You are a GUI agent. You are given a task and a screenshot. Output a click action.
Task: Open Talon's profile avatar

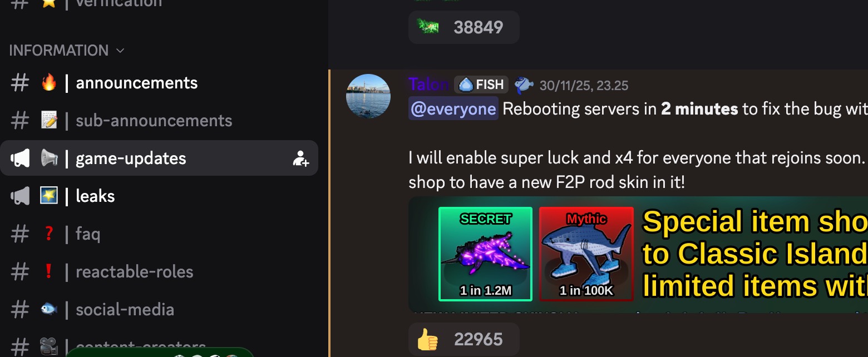coord(368,96)
